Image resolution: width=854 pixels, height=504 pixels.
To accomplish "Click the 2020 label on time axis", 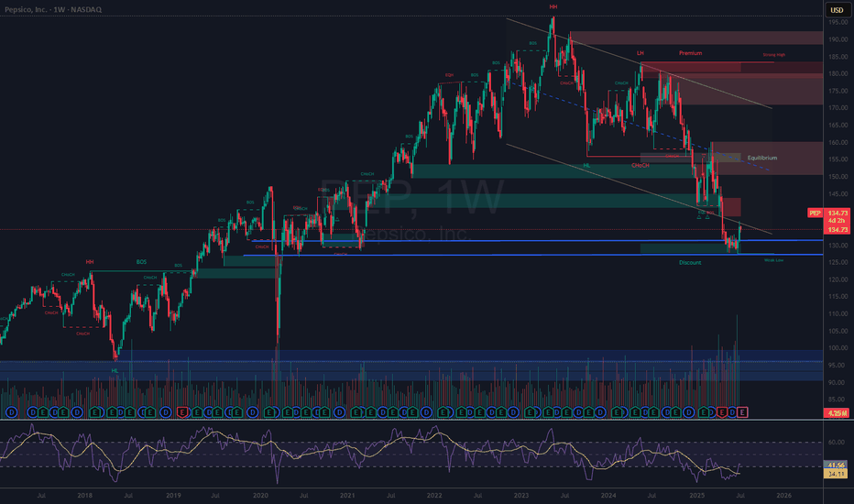I will coord(260,495).
